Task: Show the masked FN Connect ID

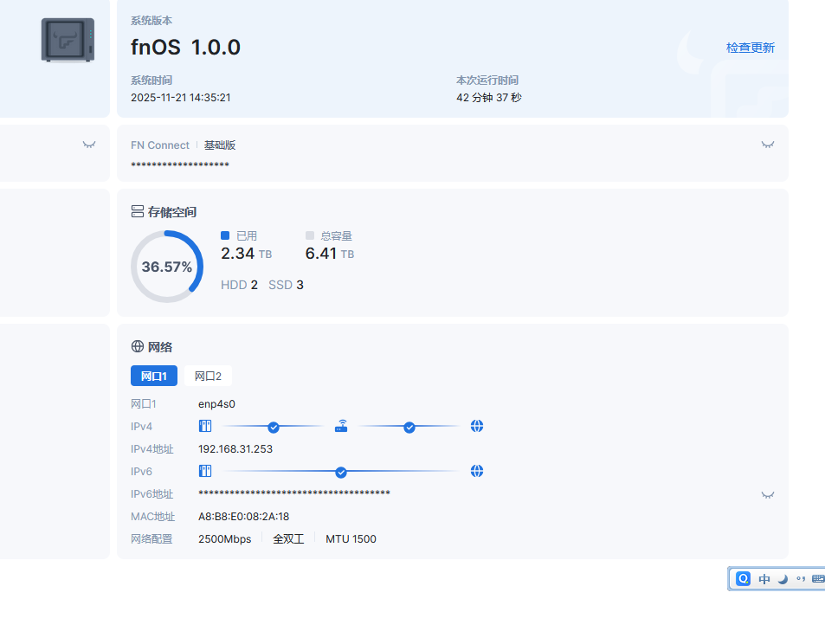Action: click(x=768, y=145)
